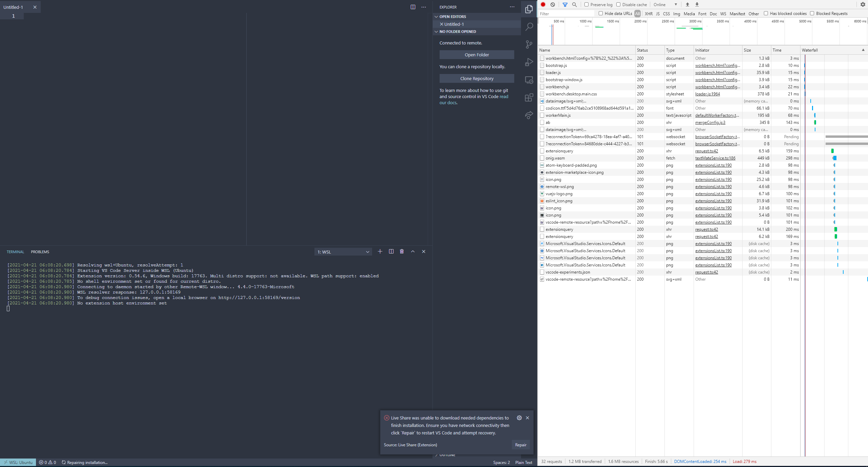Open the Extensions view
Viewport: 868px width, 467px height.
(529, 97)
